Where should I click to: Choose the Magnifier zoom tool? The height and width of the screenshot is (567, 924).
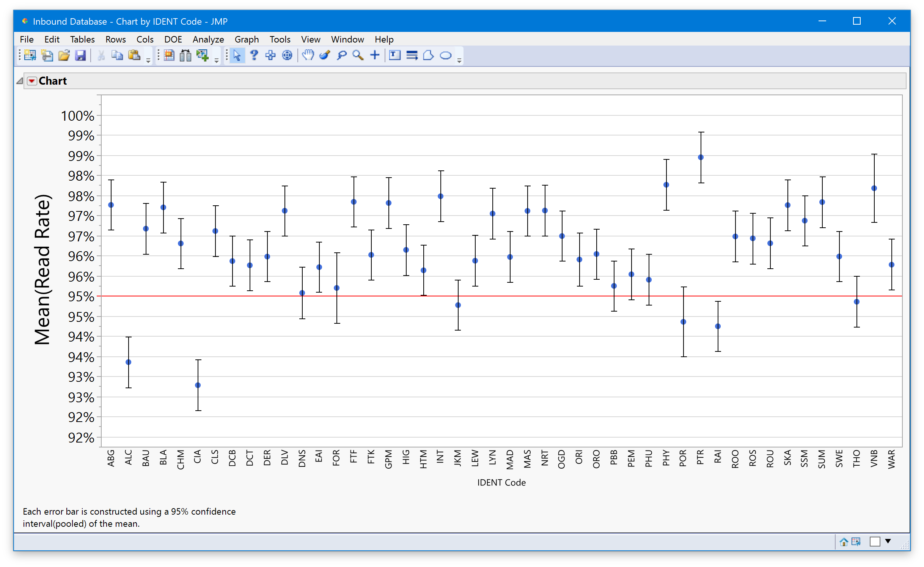358,55
